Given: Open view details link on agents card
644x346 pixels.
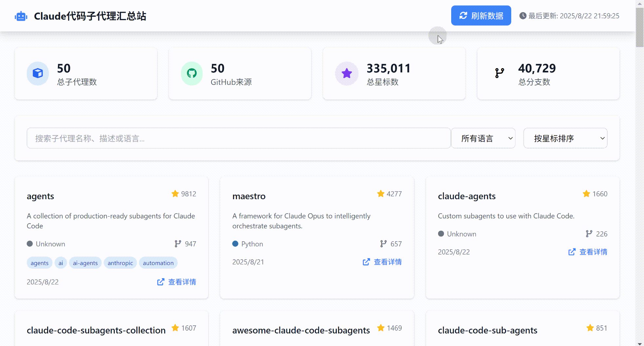Looking at the screenshot, I should (x=177, y=282).
